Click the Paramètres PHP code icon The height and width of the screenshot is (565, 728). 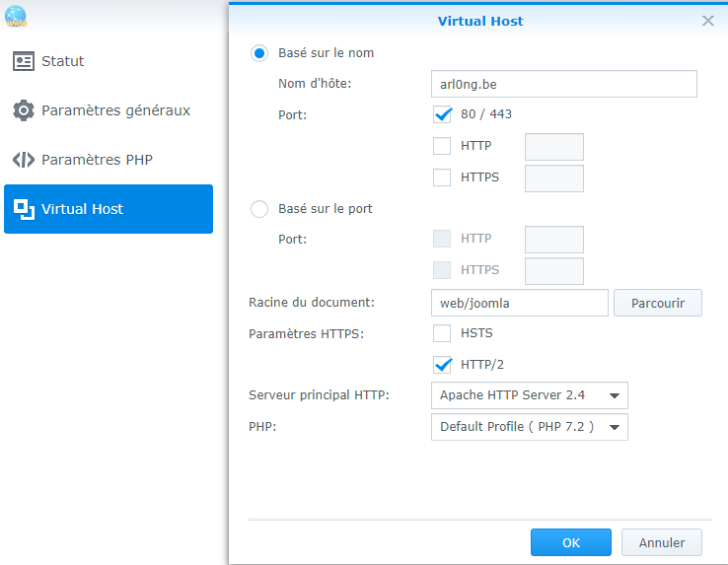point(24,160)
